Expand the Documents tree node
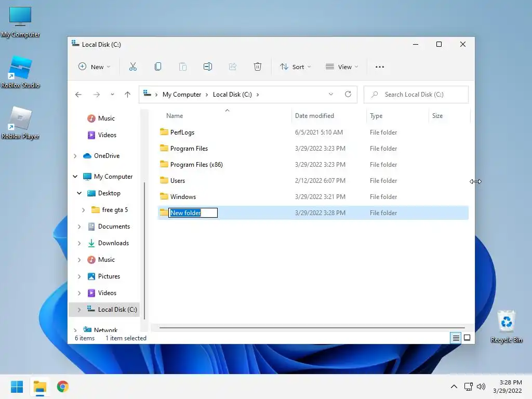Screen dimensions: 532x399 (79, 227)
